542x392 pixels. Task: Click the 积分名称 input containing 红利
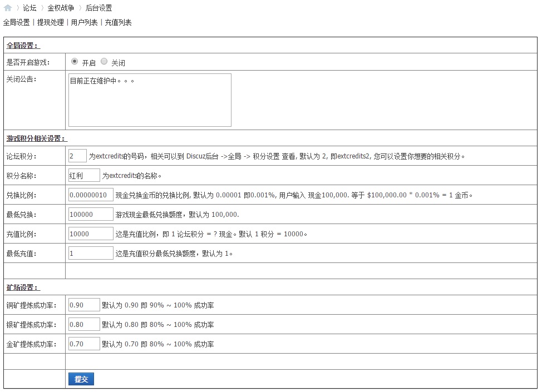click(84, 176)
